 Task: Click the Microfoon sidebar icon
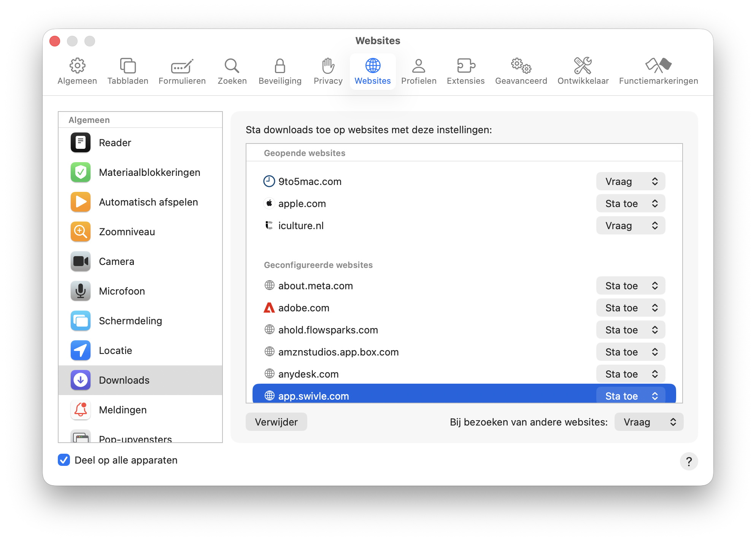(x=81, y=291)
